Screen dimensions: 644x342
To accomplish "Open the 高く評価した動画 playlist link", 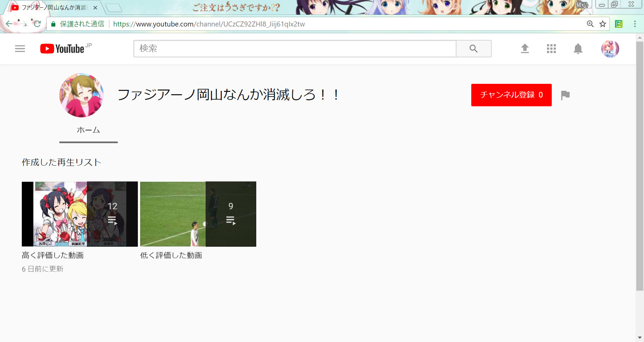I will (x=53, y=255).
